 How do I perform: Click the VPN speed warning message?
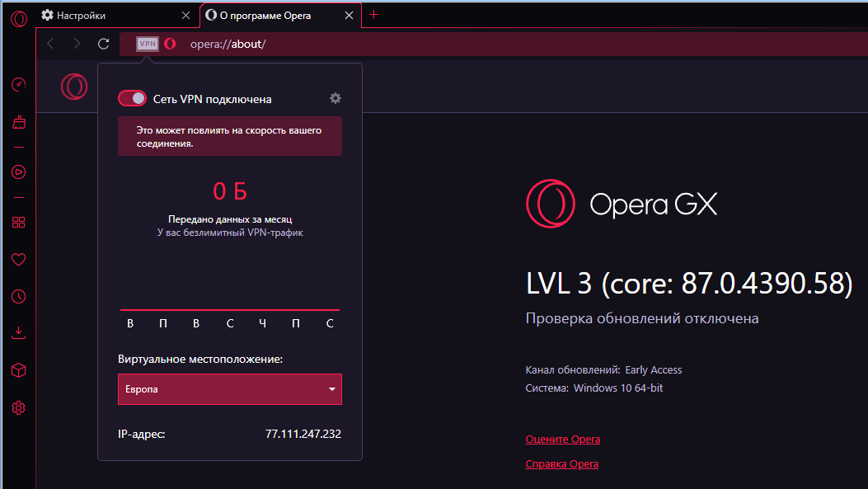point(230,136)
